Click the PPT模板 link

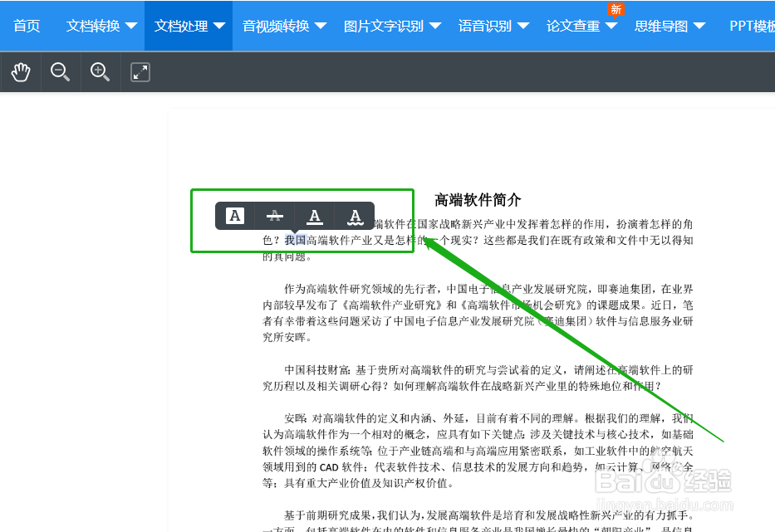[x=750, y=26]
